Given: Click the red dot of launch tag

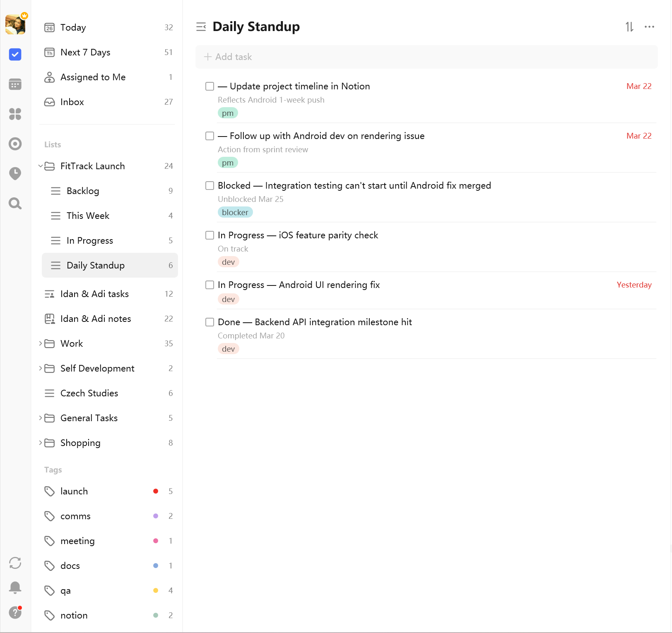Looking at the screenshot, I should 156,492.
